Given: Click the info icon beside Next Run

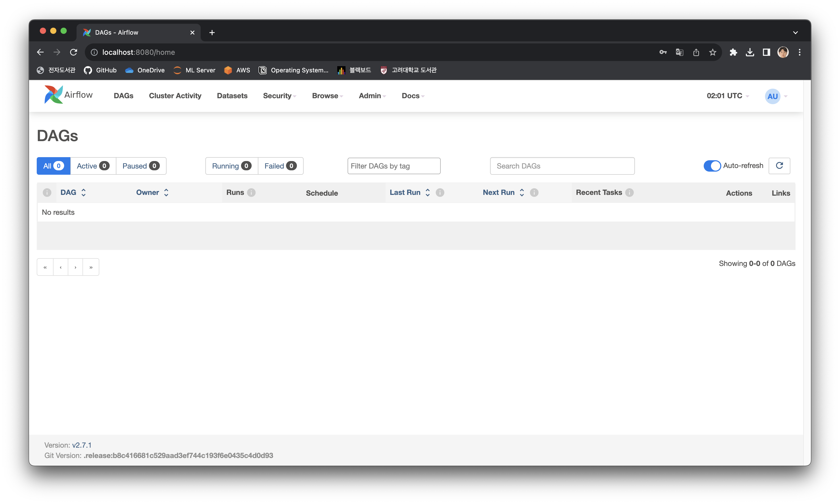Looking at the screenshot, I should (x=534, y=193).
